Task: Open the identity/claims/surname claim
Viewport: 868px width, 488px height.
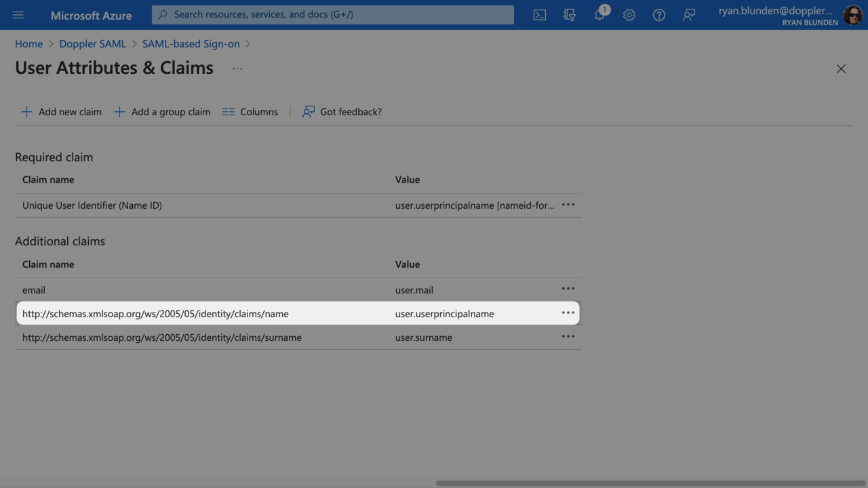Action: click(x=162, y=338)
